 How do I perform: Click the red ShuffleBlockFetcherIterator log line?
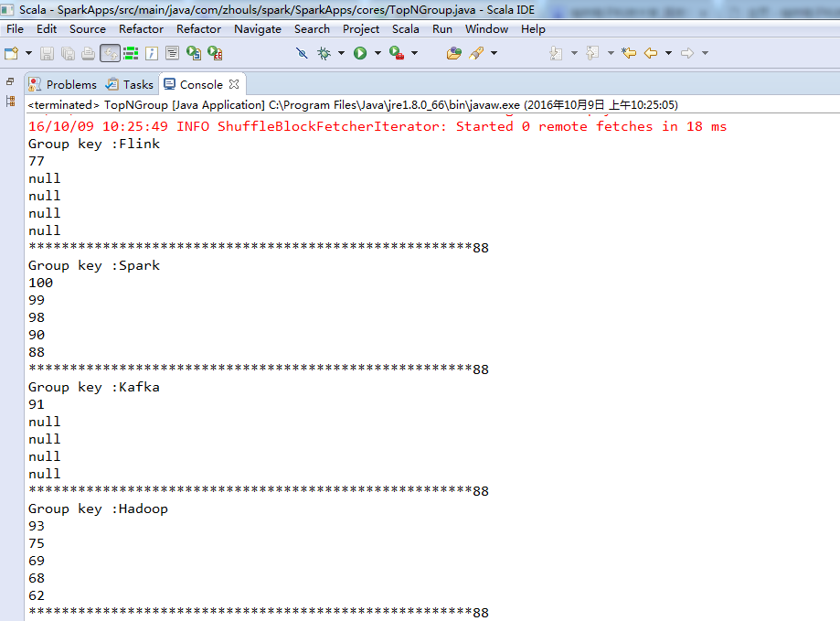tap(377, 126)
